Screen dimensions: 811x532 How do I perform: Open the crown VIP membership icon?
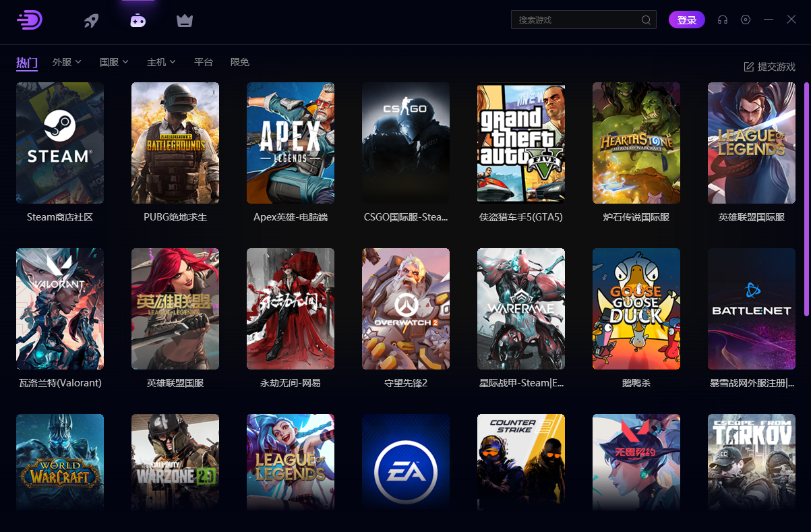(184, 21)
